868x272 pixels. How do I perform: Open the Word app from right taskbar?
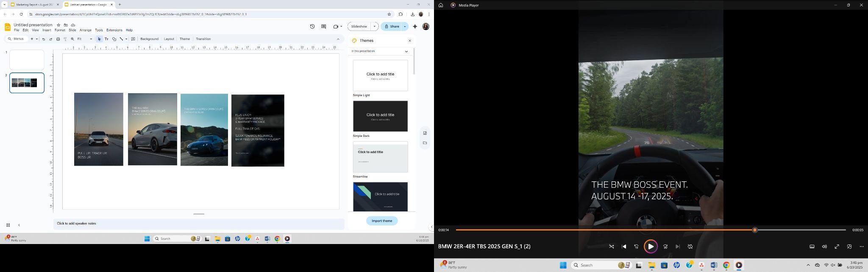(x=714, y=265)
